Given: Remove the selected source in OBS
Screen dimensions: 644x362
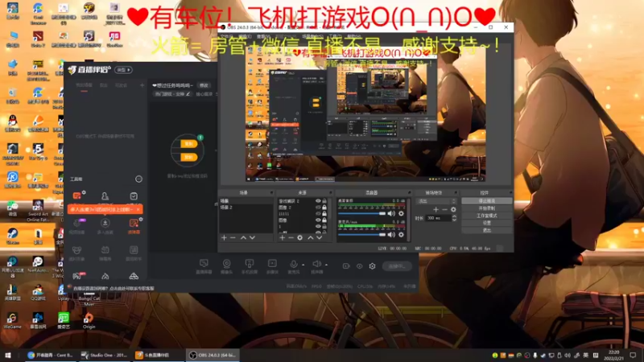Looking at the screenshot, I should point(291,237).
